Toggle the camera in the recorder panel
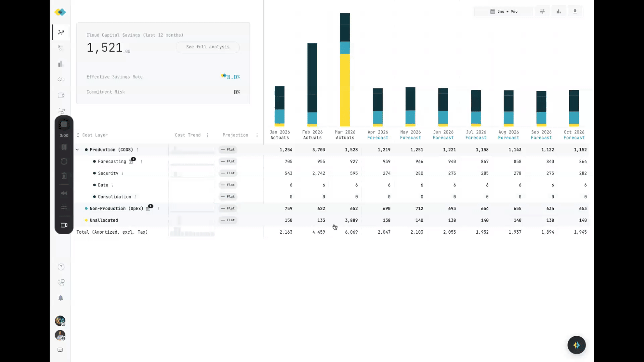 point(64,225)
